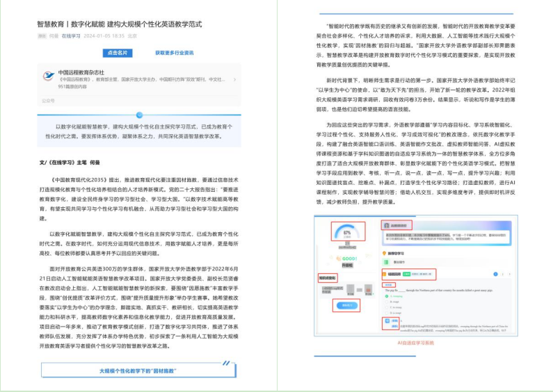Image resolution: width=553 pixels, height=392 pixels.
Task: Click the author name 何曼
Action: [x=54, y=36]
